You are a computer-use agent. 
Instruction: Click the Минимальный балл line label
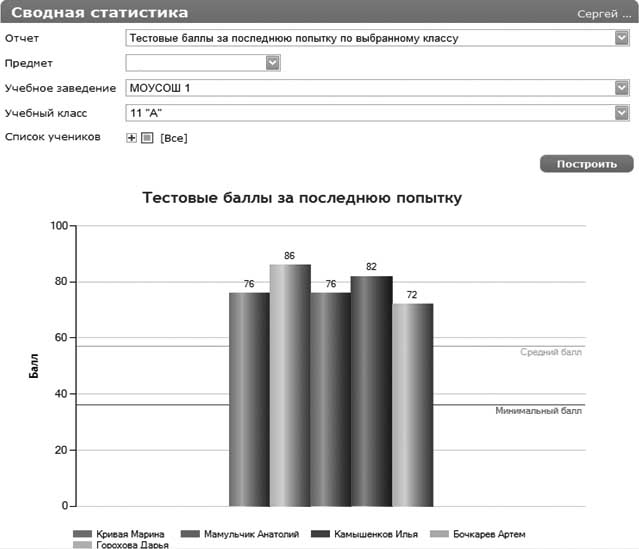[538, 411]
